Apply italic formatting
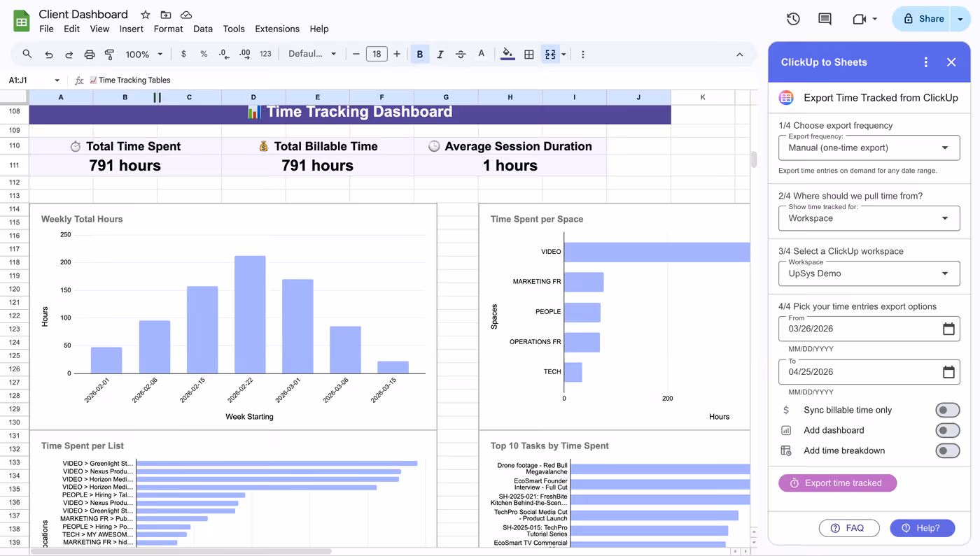This screenshot has width=980, height=556. (440, 54)
